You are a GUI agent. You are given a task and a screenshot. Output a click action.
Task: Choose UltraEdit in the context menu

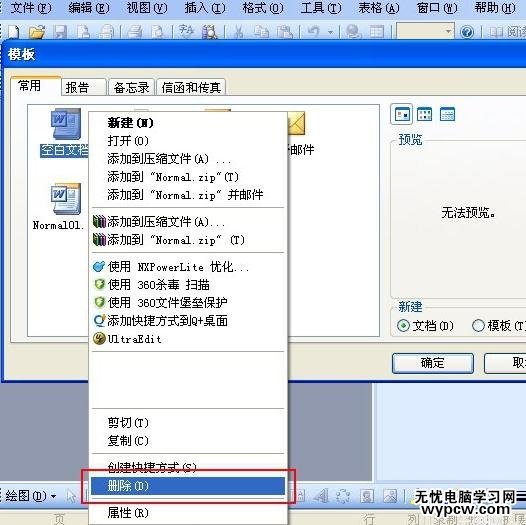pos(188,339)
